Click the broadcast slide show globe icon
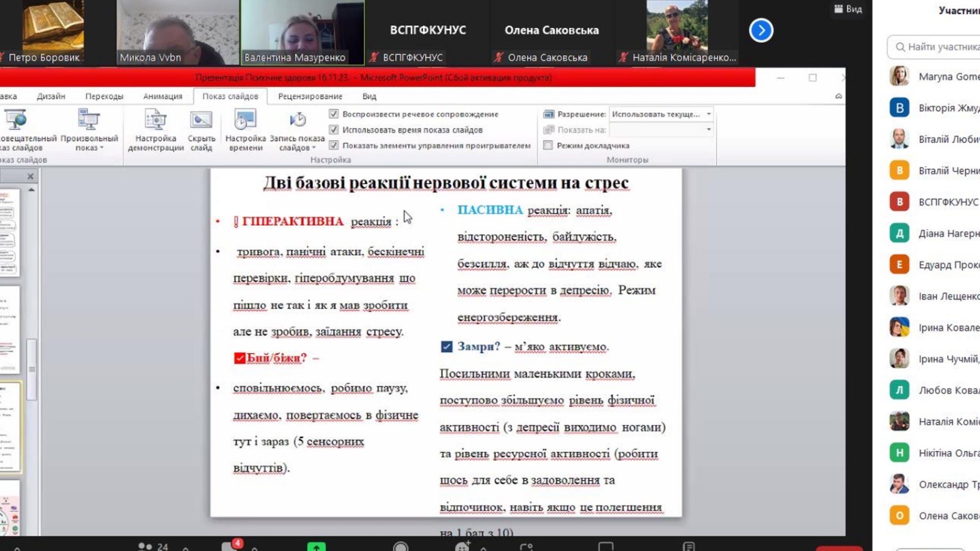The width and height of the screenshot is (980, 551). point(16,119)
